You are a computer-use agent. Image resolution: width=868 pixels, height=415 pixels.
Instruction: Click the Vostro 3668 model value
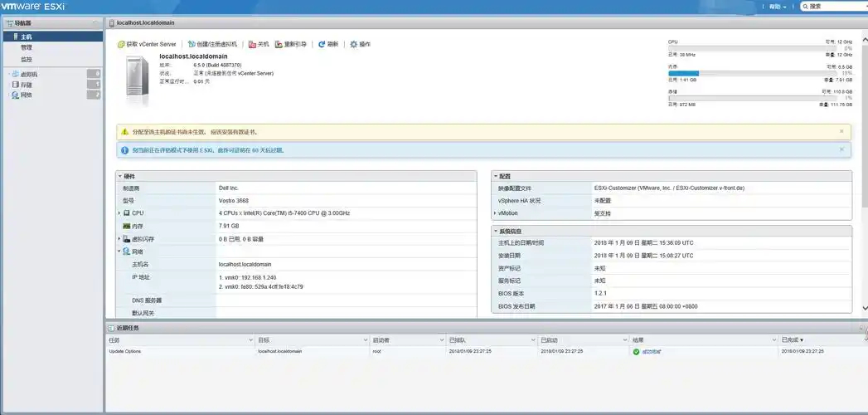pos(234,201)
